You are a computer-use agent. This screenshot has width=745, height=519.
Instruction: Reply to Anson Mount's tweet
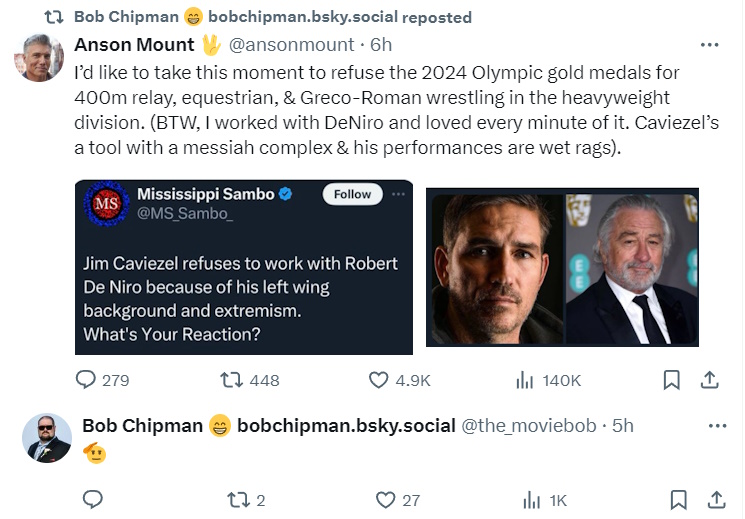tap(87, 380)
